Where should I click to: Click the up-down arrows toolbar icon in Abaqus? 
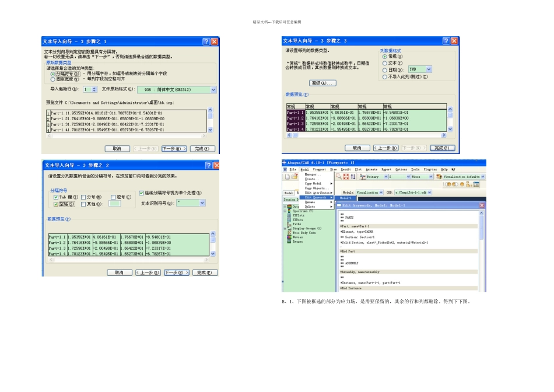353,177
